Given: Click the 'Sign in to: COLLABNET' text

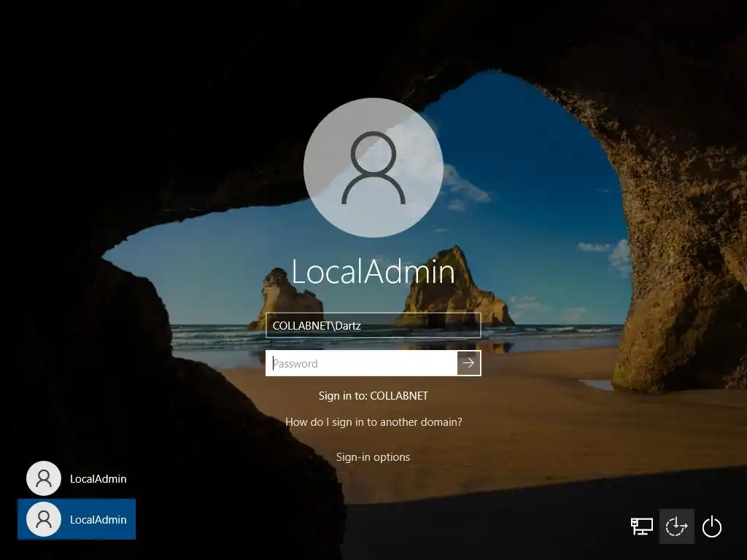Looking at the screenshot, I should 373,396.
